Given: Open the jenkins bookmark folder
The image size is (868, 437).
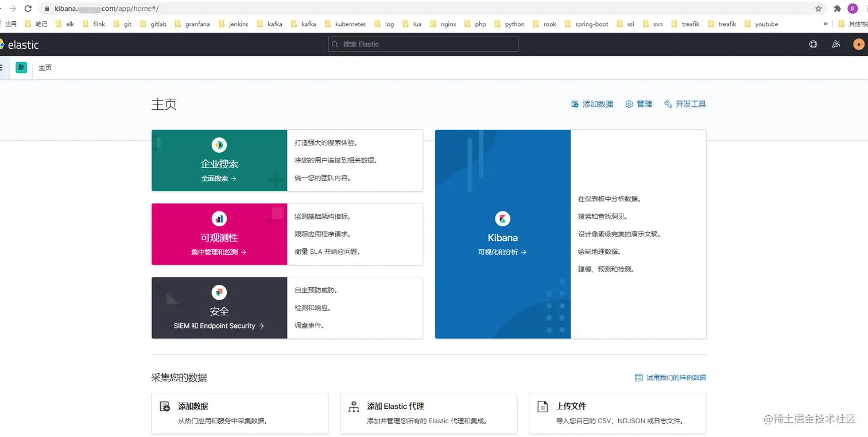Looking at the screenshot, I should [234, 24].
